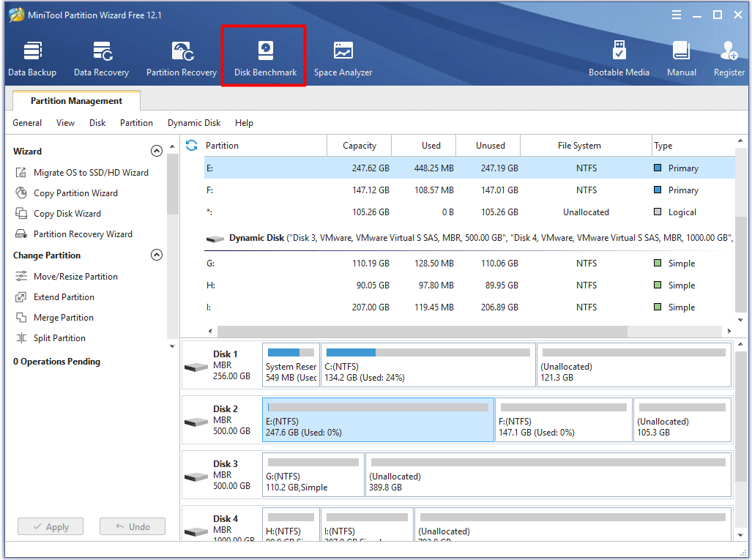The image size is (752, 560).
Task: Open the Partition menu
Action: tap(136, 123)
